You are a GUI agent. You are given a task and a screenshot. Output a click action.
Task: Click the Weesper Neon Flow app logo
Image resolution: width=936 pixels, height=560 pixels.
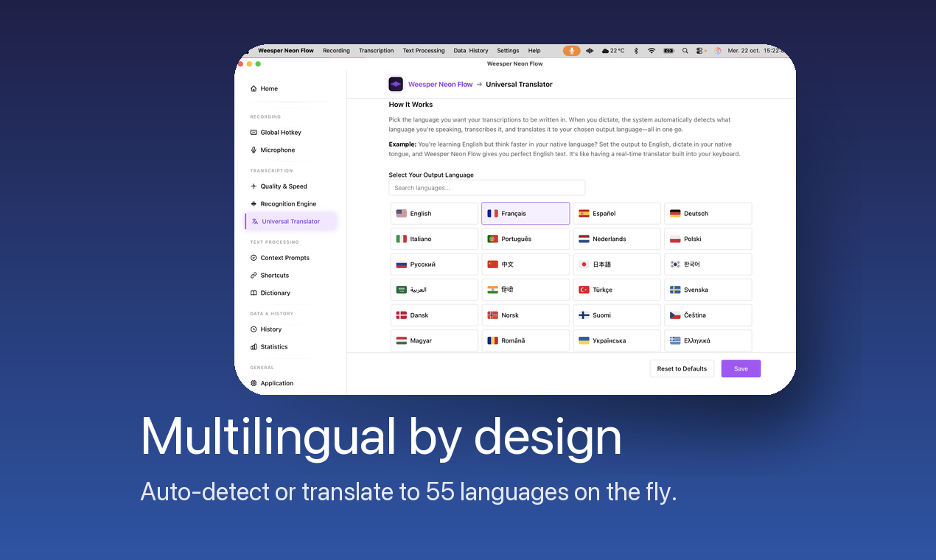pos(396,84)
